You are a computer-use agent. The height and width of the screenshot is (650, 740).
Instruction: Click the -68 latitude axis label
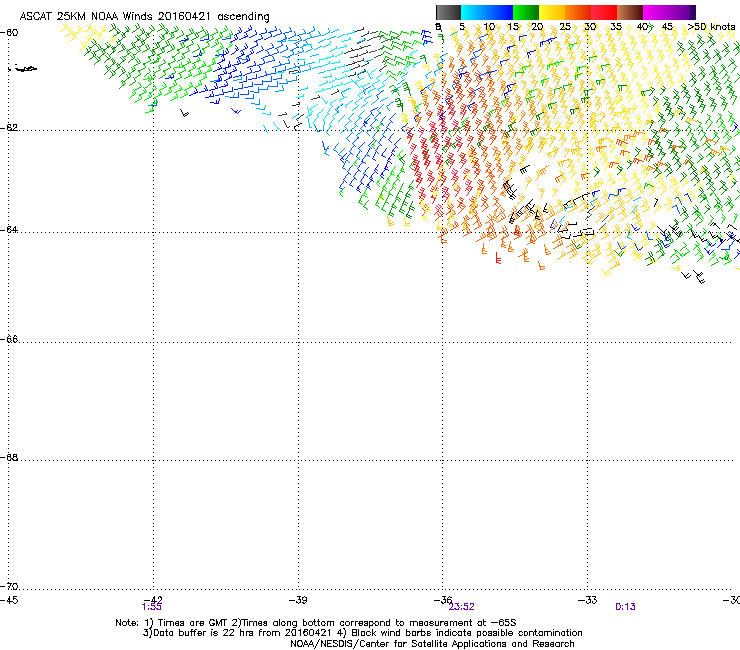click(x=9, y=457)
